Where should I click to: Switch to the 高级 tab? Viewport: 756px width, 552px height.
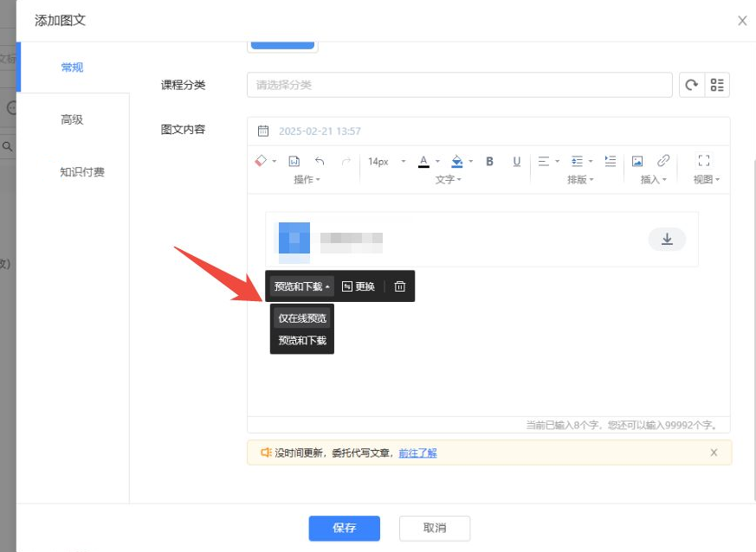[73, 119]
